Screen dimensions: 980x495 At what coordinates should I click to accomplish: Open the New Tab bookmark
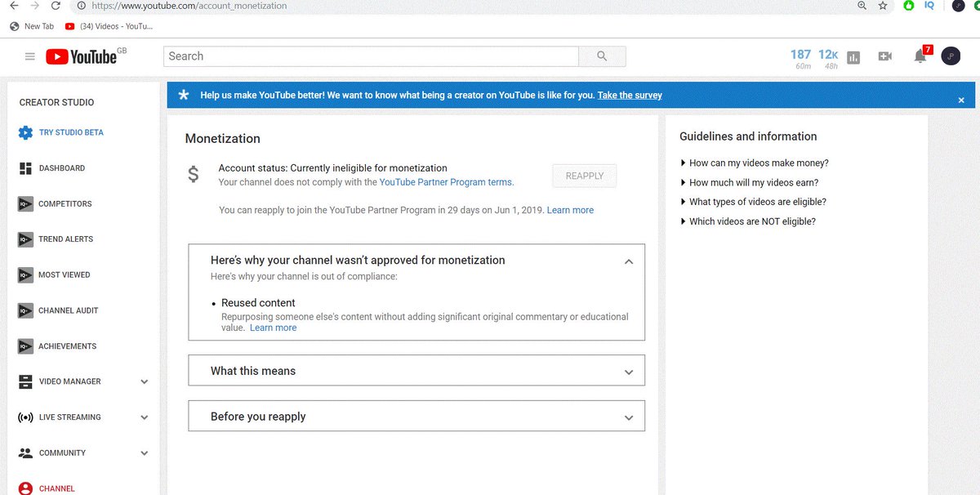click(32, 26)
